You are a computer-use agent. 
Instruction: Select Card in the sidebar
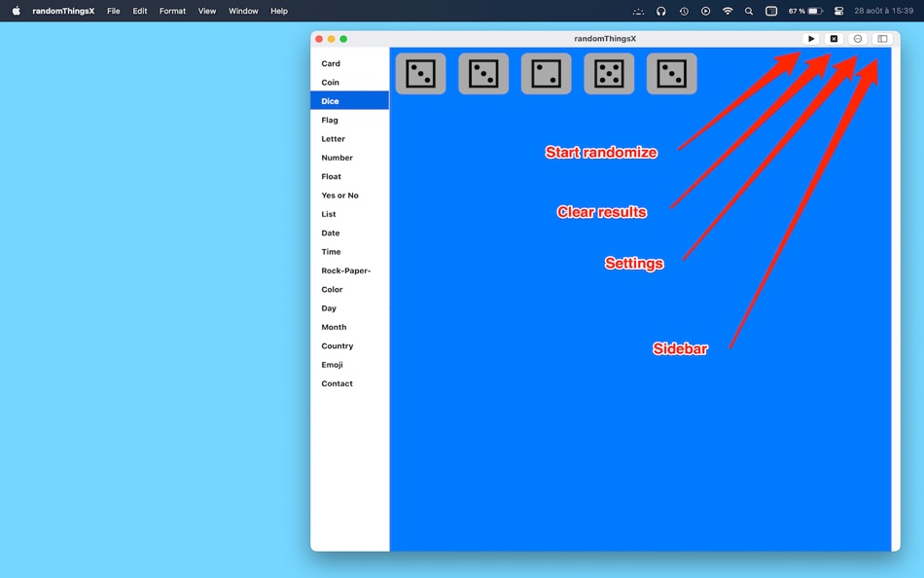tap(349, 63)
